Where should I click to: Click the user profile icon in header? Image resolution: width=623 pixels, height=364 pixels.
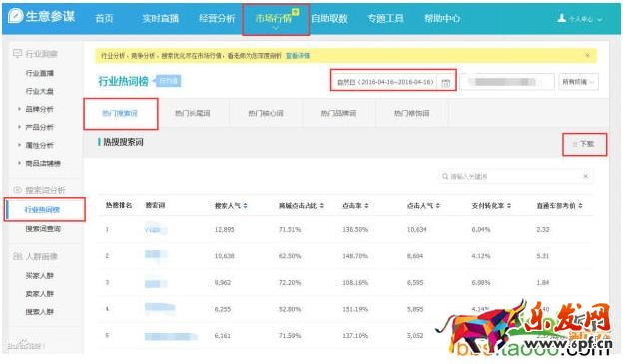[x=561, y=18]
